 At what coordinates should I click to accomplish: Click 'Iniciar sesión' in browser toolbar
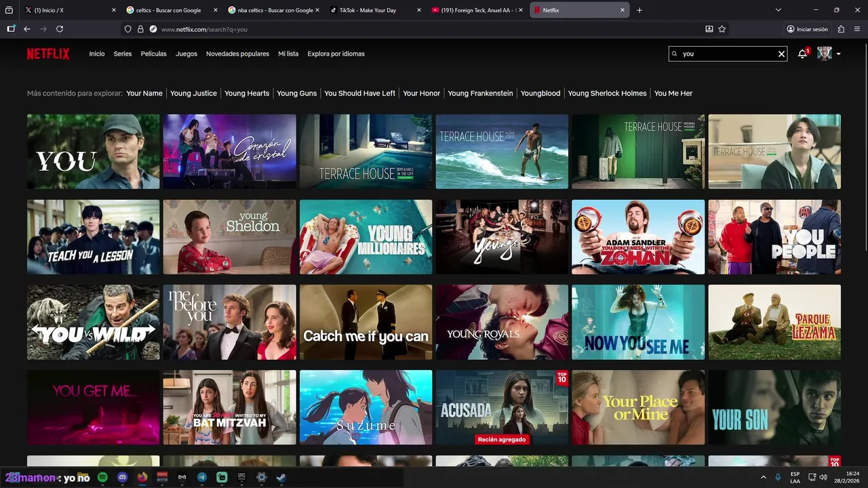[x=807, y=29]
